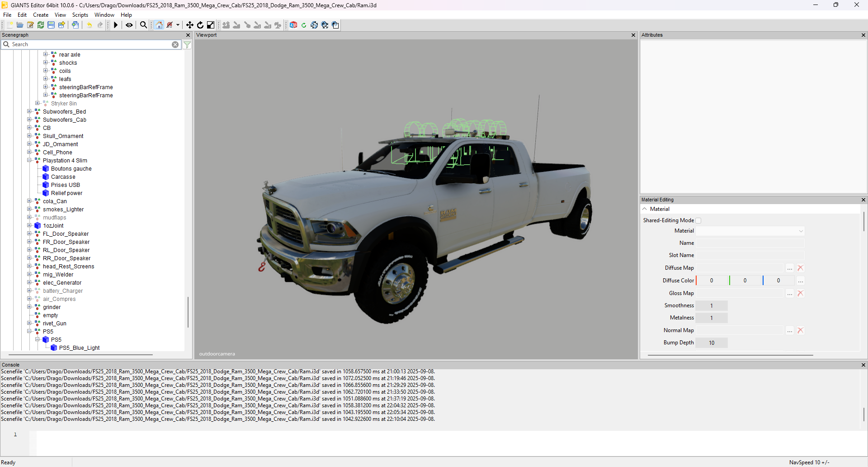Close the Viewport panel

coord(633,35)
